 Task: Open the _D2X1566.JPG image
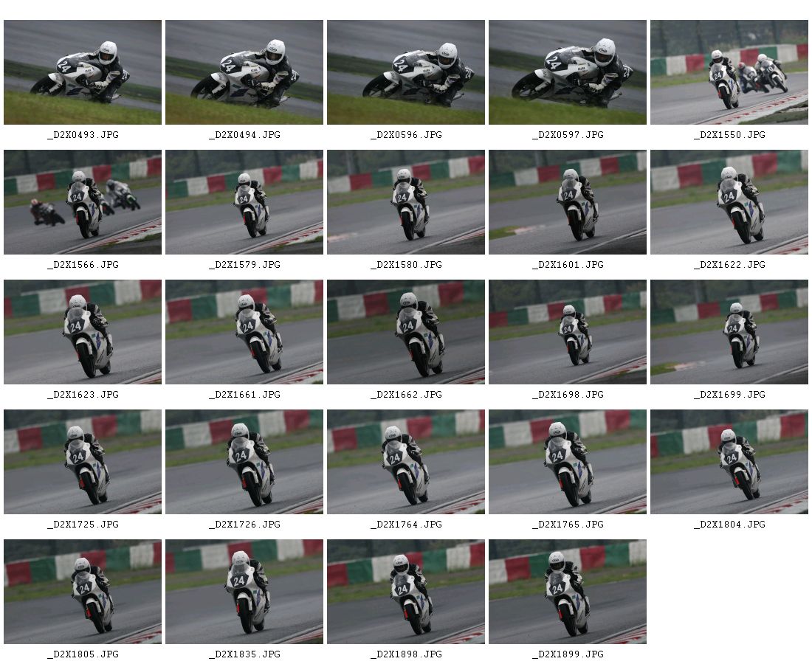tap(83, 202)
